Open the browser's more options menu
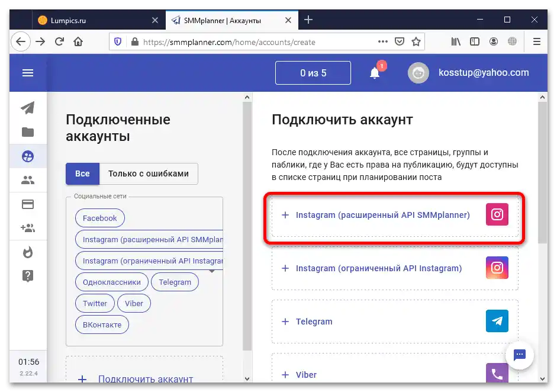Viewport: 557px width, 392px height. tap(383, 41)
